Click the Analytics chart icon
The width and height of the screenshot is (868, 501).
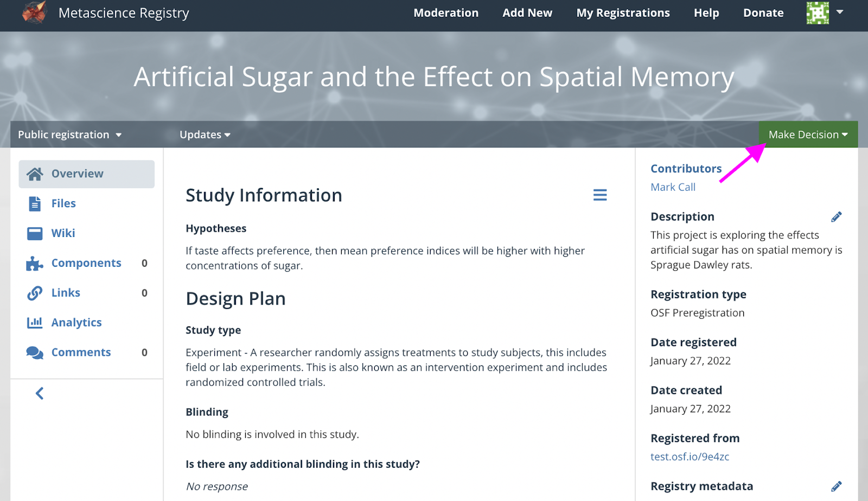click(x=35, y=323)
